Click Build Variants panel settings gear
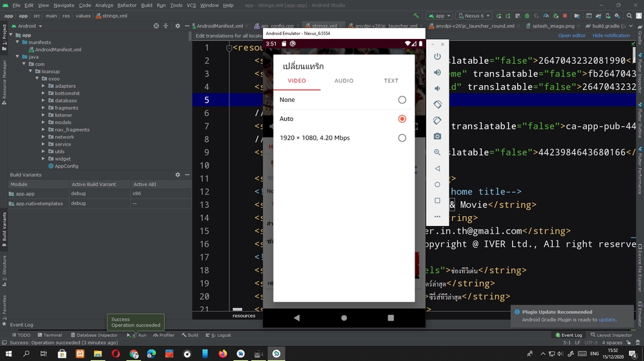 [x=177, y=174]
